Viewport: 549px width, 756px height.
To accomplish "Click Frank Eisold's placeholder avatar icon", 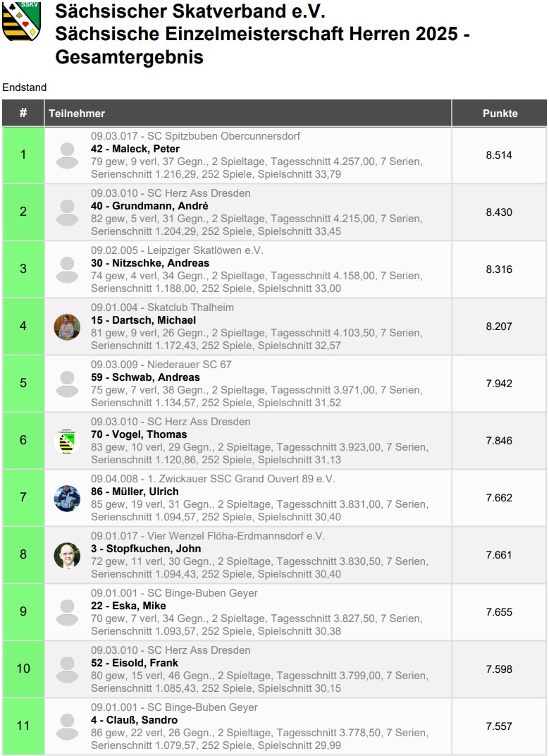I will (x=67, y=670).
